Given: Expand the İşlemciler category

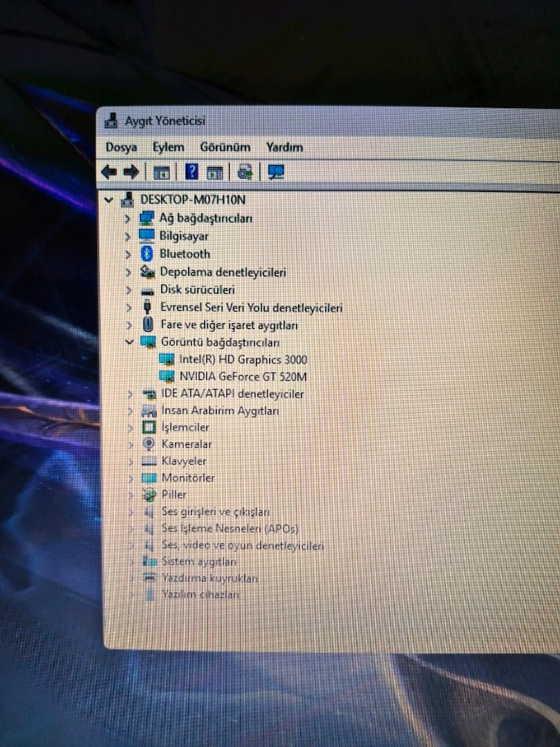Looking at the screenshot, I should tap(130, 427).
